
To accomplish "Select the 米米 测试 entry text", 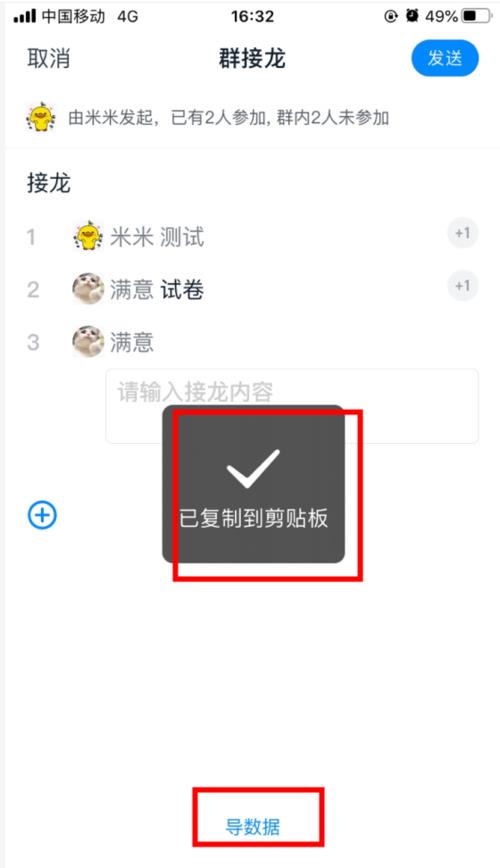I will 157,237.
